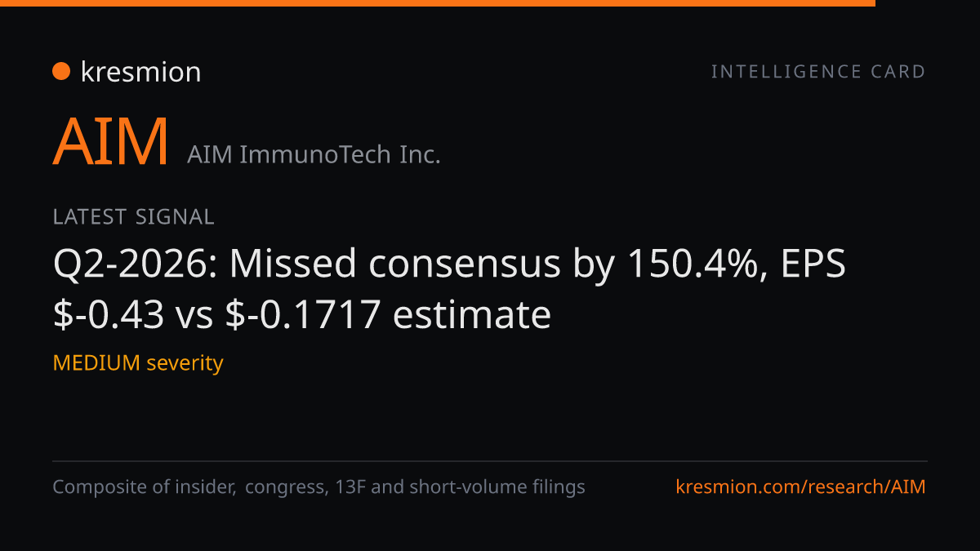This screenshot has width=980, height=551.
Task: Click the orange progress bar at top
Action: click(438, 3)
